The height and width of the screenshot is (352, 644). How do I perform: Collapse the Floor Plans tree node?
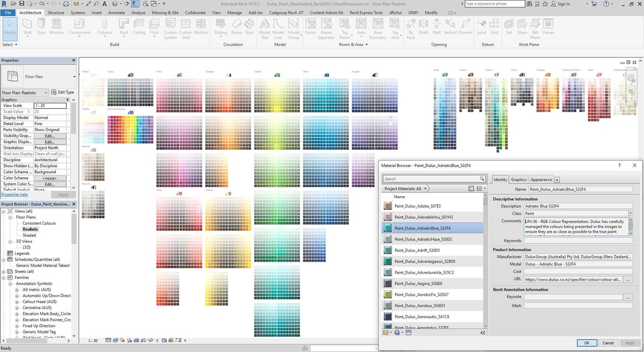tap(10, 217)
